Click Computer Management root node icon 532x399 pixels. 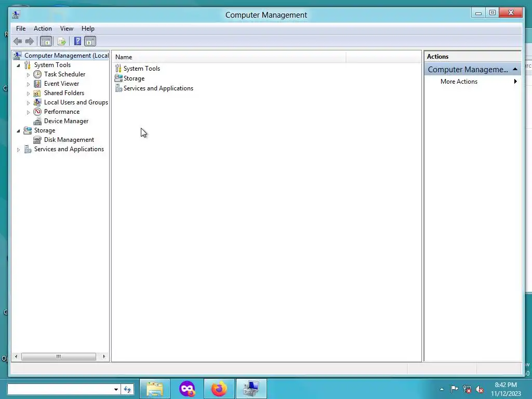coord(17,55)
